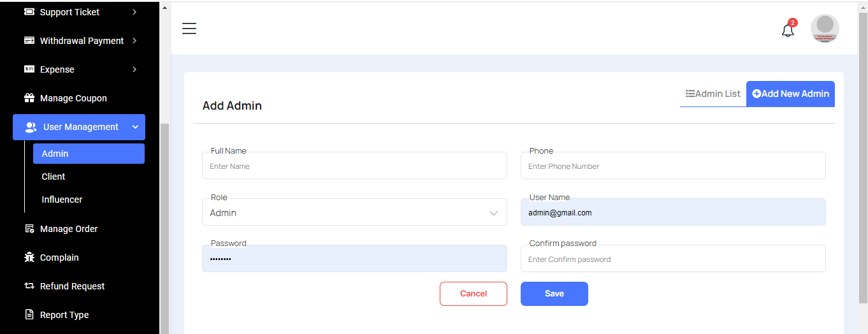Screen dimensions: 868x334
Task: Click the Complain bug icon
Action: pyautogui.click(x=29, y=258)
